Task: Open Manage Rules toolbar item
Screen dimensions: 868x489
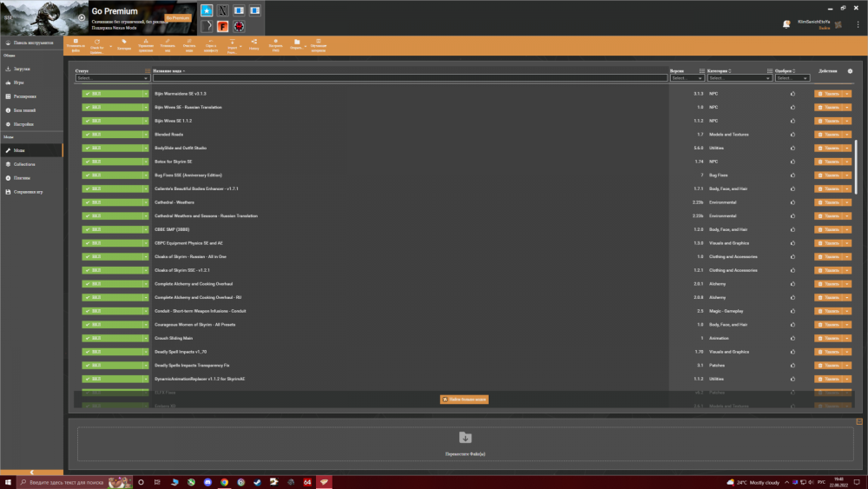Action: click(146, 45)
